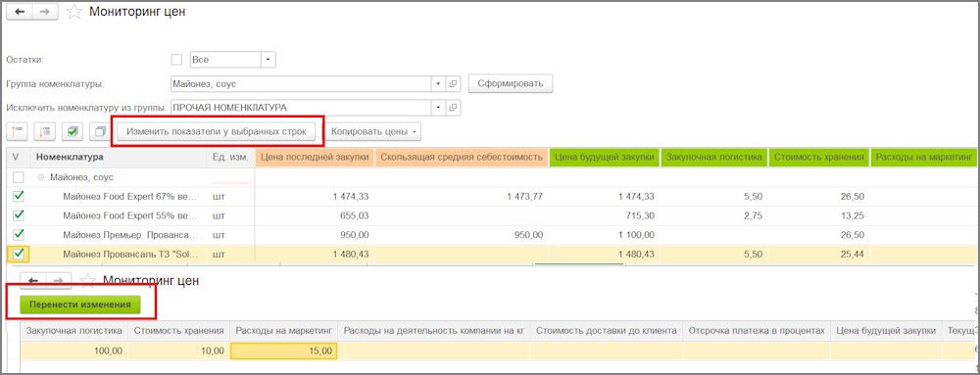
Task: Uncheck Майонез Провансаль ТЗ row
Action: click(x=18, y=254)
